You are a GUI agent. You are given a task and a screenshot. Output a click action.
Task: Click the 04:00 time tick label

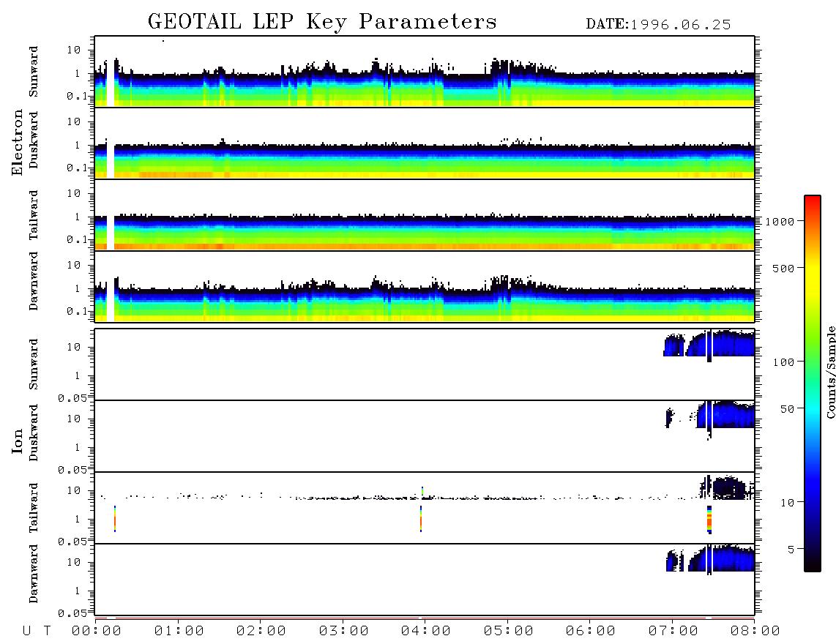point(426,632)
